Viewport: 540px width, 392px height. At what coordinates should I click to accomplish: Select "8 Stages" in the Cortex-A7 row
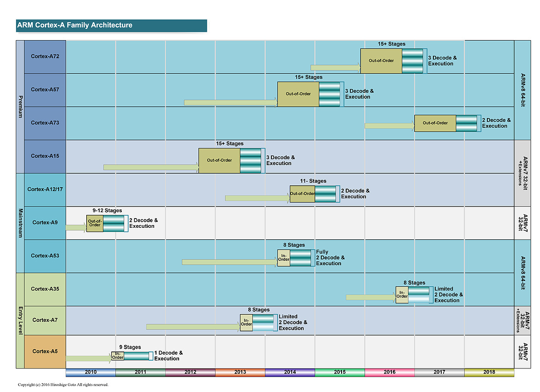click(x=258, y=310)
